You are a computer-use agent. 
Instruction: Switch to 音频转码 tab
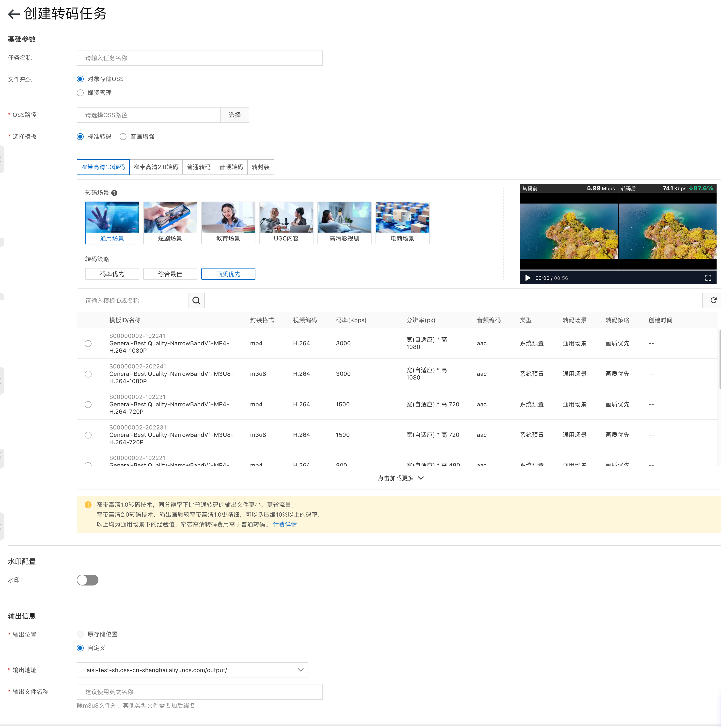click(x=231, y=167)
